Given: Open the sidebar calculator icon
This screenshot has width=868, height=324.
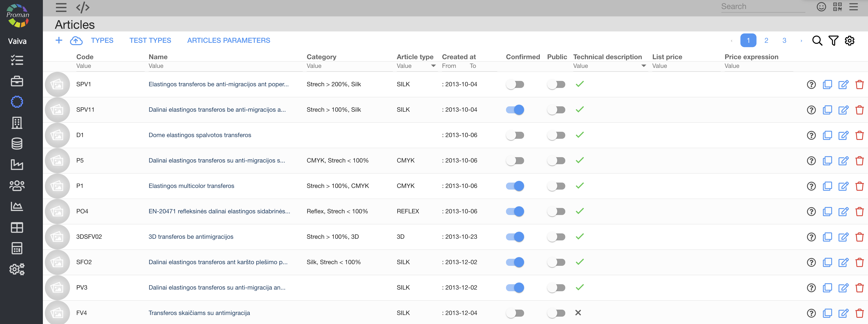Looking at the screenshot, I should pos(17,248).
